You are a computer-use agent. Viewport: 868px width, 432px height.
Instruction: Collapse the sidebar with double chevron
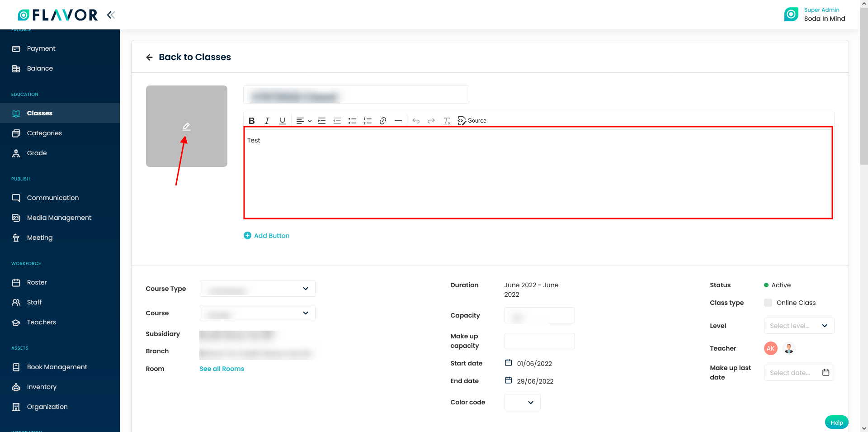click(111, 15)
